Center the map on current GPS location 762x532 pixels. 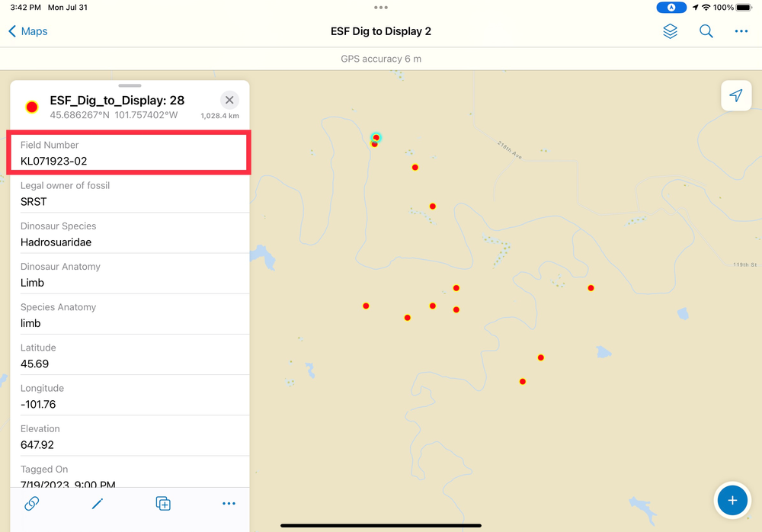tap(735, 95)
